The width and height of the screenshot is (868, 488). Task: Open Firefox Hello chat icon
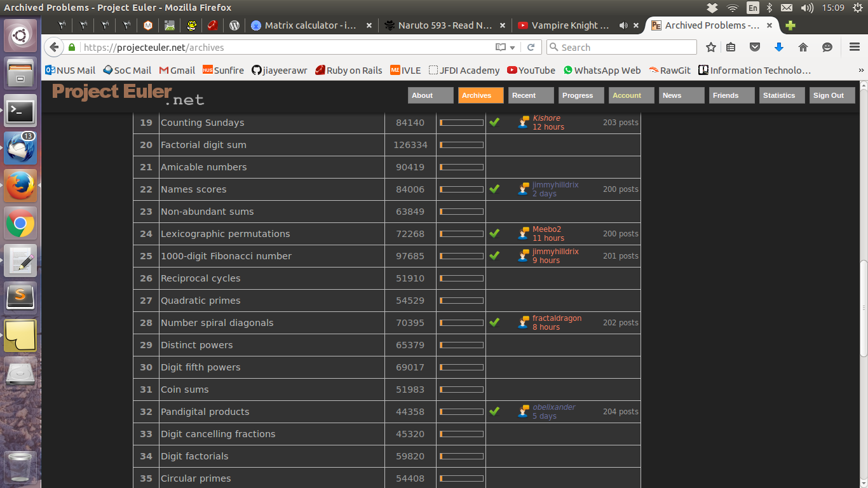click(827, 47)
